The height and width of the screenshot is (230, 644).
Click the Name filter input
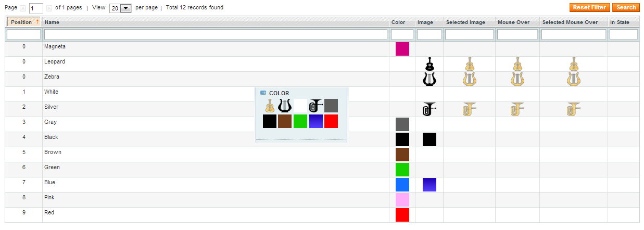(x=216, y=34)
